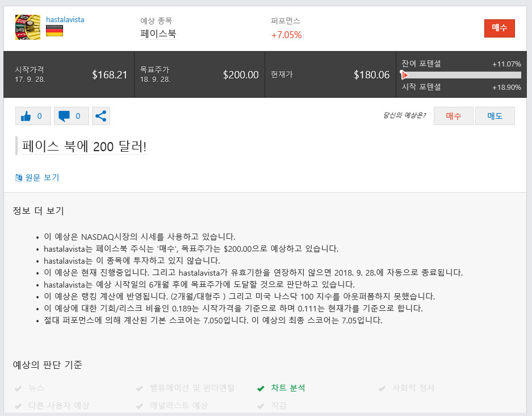Viewport: 532px width, 416px height.
Task: Click the bullet about 기회/리스크 비율인 0.189
Action: click(x=233, y=309)
